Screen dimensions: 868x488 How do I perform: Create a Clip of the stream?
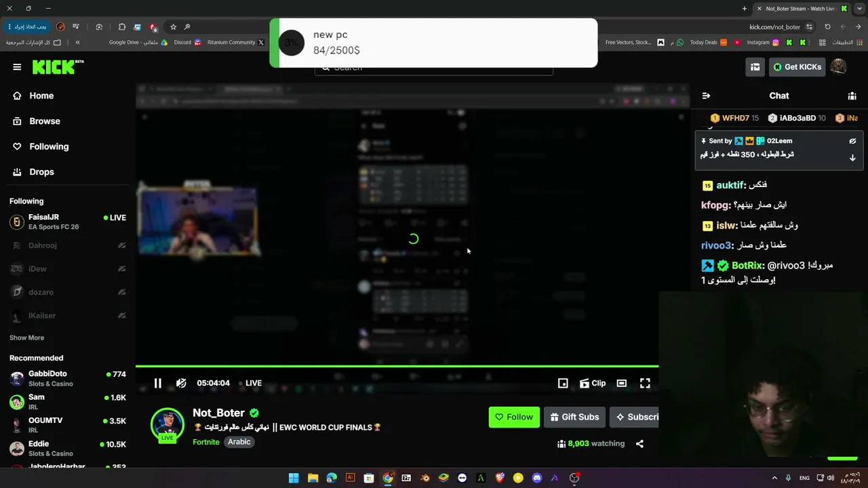pyautogui.click(x=592, y=383)
